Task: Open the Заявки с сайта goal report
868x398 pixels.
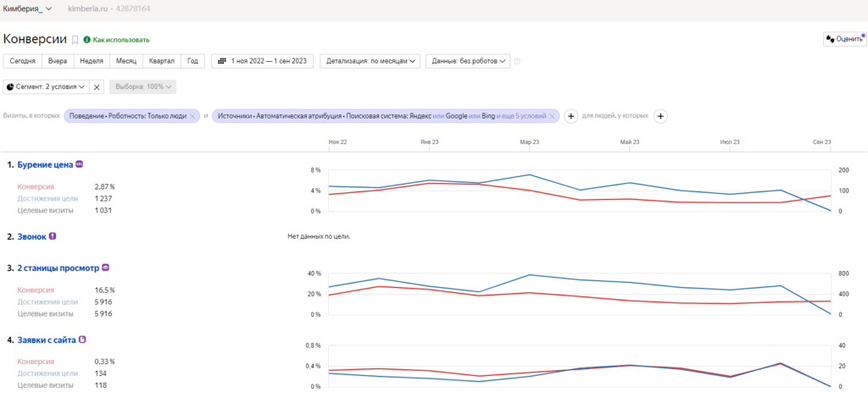Action: (47, 340)
